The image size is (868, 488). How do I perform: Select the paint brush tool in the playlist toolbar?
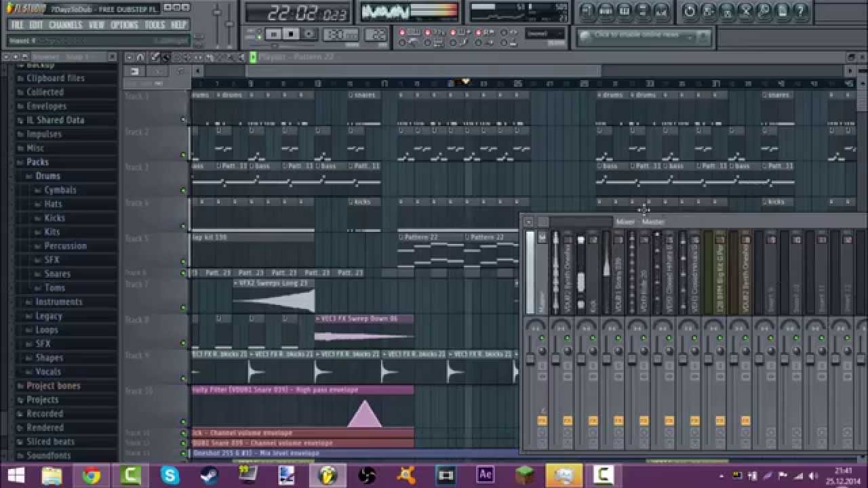166,58
